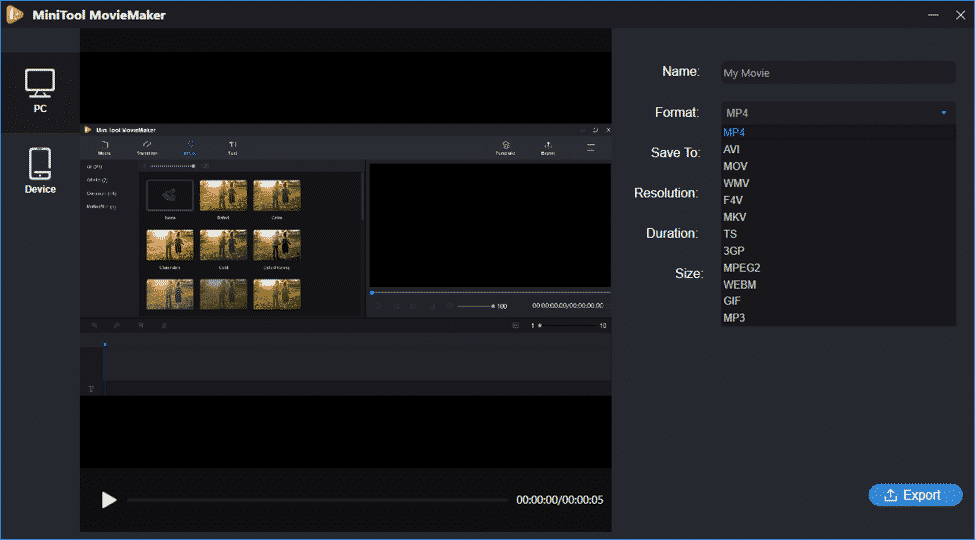Pick MOV in the format list
Viewport: 975px width, 540px height.
click(x=838, y=166)
